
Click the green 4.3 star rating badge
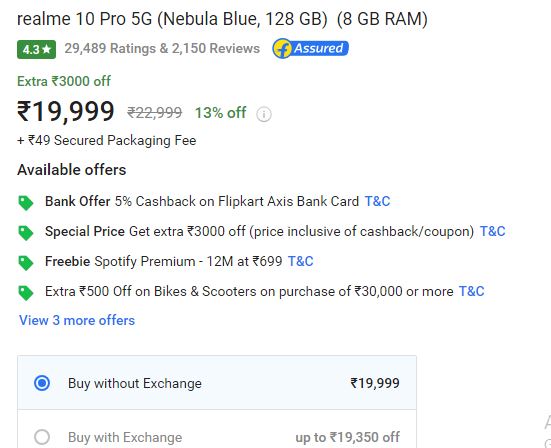coord(37,50)
